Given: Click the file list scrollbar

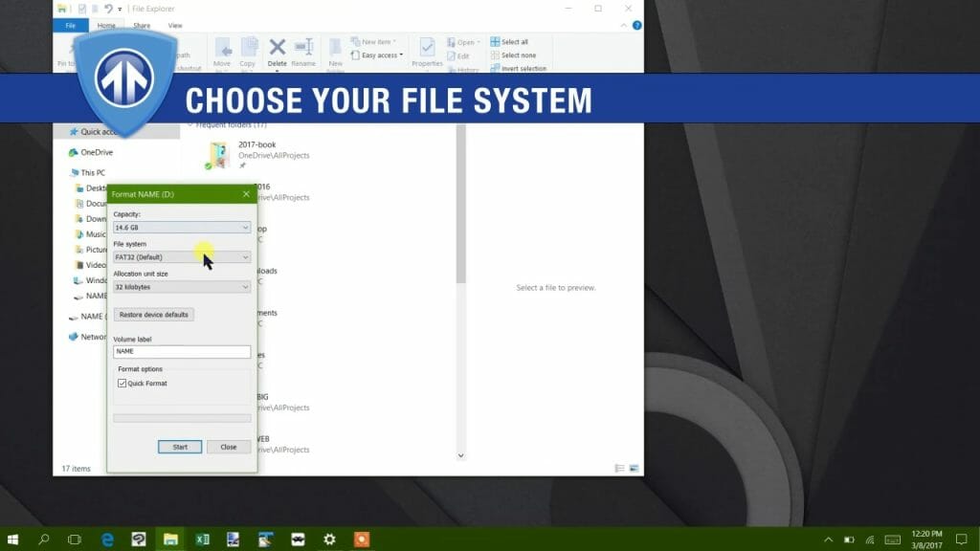Looking at the screenshot, I should [x=460, y=204].
